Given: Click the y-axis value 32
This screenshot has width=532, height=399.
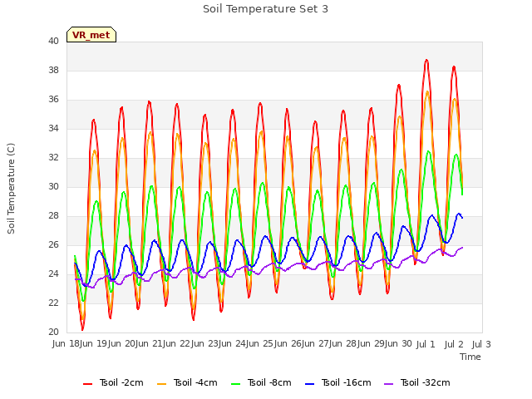Looking at the screenshot, I should (x=53, y=158).
